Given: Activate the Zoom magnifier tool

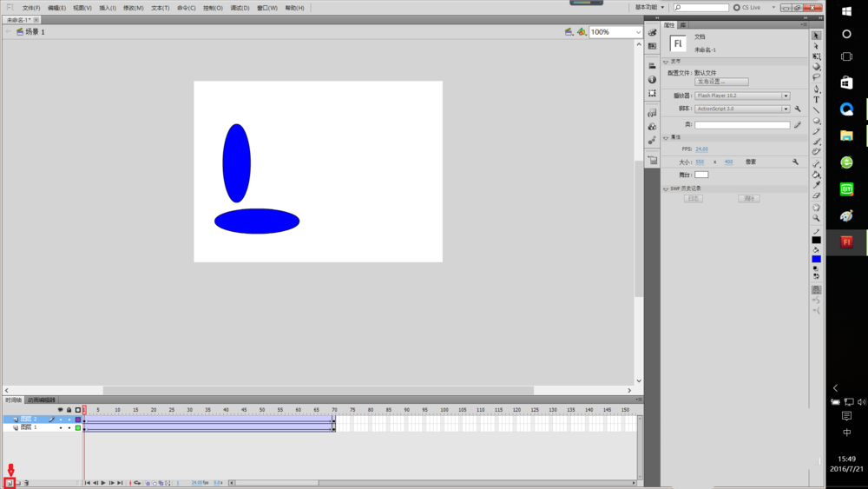Looking at the screenshot, I should pyautogui.click(x=816, y=218).
